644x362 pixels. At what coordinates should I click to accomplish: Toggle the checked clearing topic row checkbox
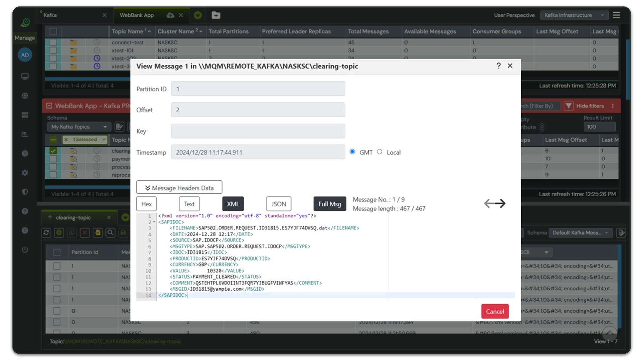point(53,151)
